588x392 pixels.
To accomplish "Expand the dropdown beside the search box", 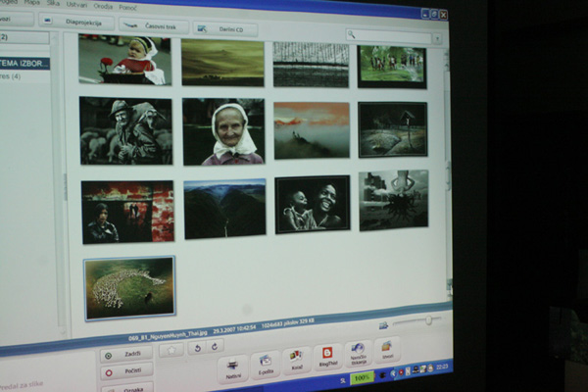I will 436,38.
